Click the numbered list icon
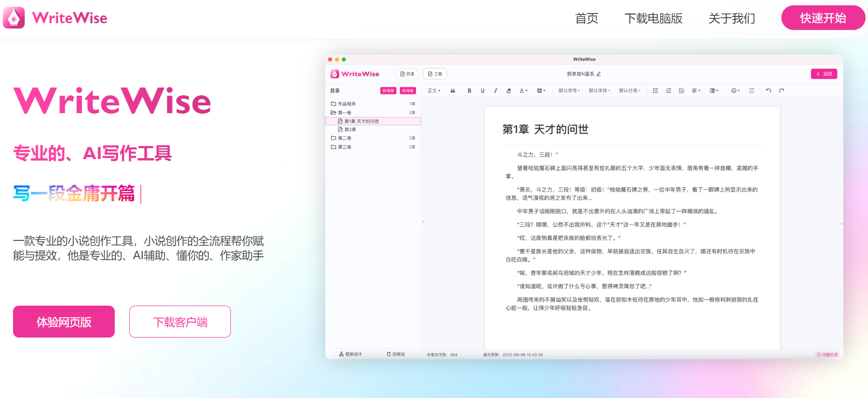Viewport: 868px width, 398px height. point(669,90)
